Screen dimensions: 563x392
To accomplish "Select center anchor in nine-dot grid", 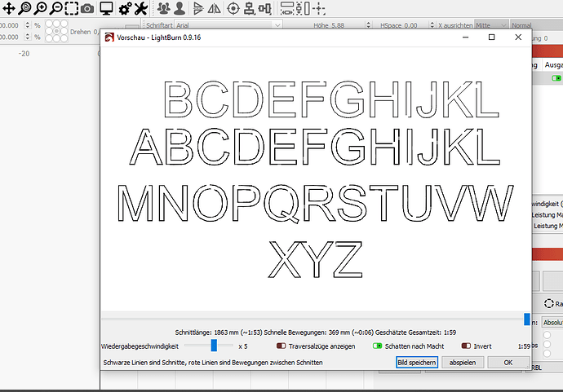I will coord(56,31).
